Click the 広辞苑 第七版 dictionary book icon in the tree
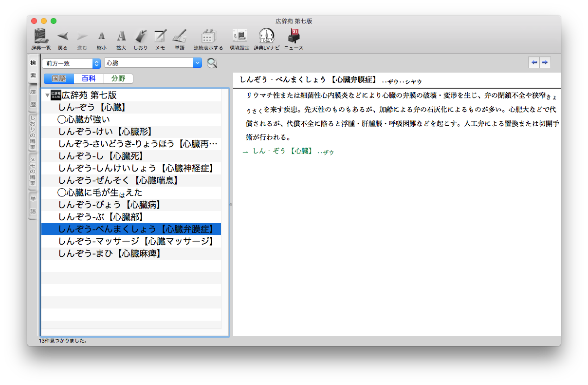Image resolution: width=588 pixels, height=385 pixels. pos(56,95)
